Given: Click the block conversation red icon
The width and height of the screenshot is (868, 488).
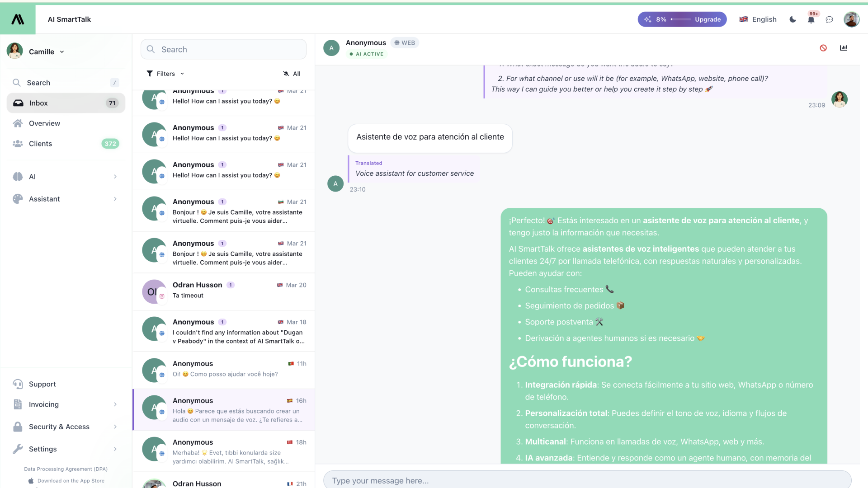Looking at the screenshot, I should [x=823, y=48].
